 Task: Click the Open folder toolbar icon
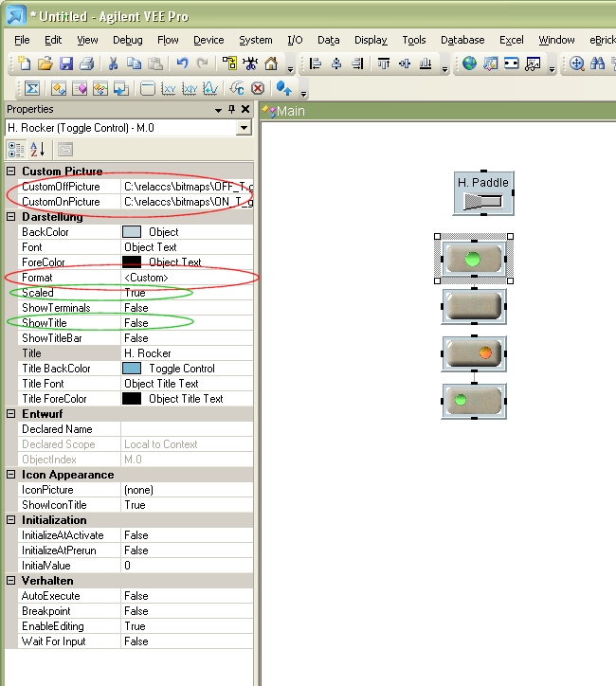coord(45,64)
